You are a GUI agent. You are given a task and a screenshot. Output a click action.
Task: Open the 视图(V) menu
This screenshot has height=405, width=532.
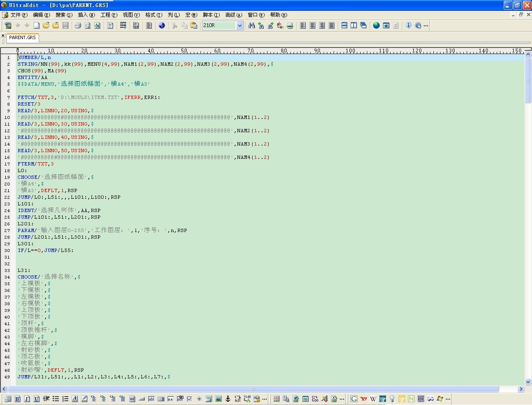(x=131, y=15)
